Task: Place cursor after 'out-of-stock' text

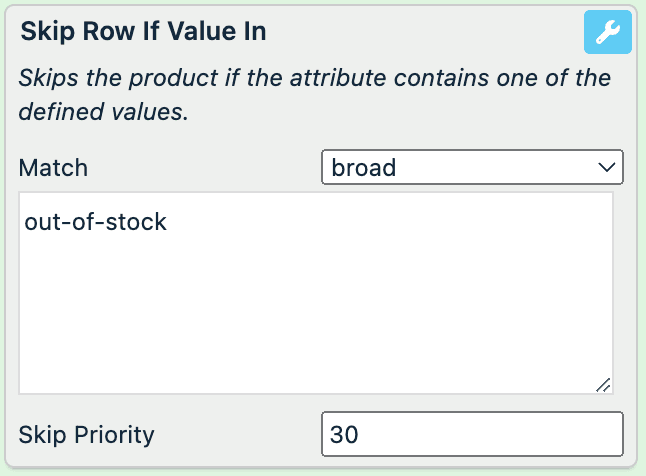Action: pyautogui.click(x=169, y=222)
